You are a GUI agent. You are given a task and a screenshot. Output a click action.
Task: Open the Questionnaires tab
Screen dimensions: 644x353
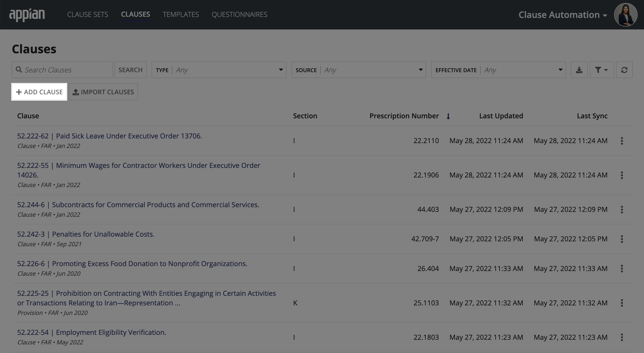click(x=240, y=14)
